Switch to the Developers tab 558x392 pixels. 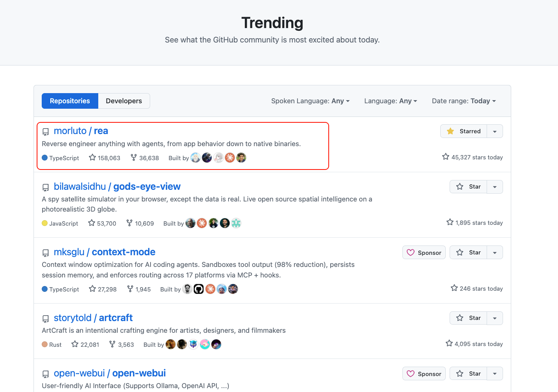pos(124,101)
